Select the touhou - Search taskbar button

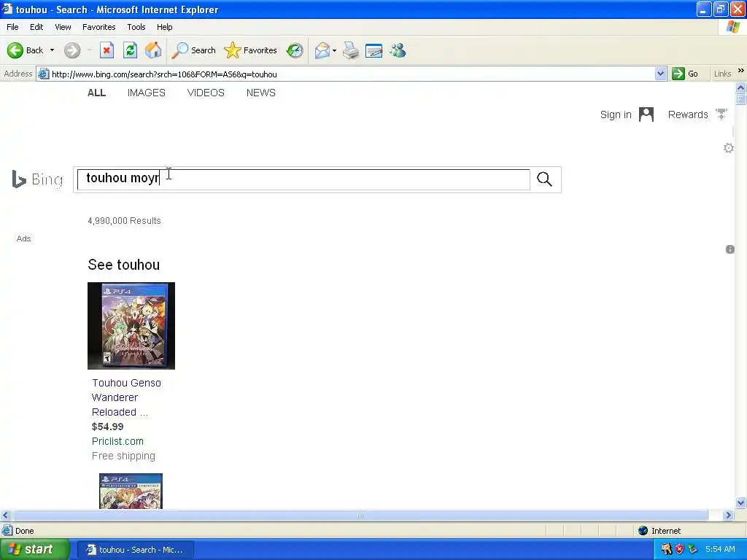pos(135,550)
